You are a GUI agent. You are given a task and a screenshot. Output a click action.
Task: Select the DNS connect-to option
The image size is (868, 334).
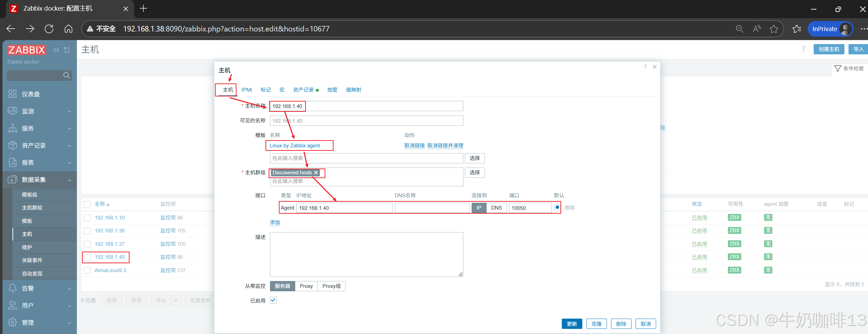click(x=496, y=208)
